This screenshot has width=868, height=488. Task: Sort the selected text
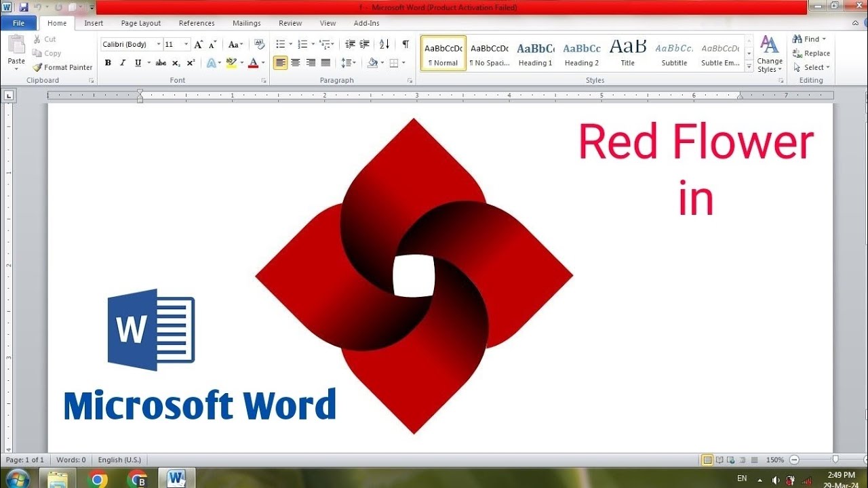point(384,45)
